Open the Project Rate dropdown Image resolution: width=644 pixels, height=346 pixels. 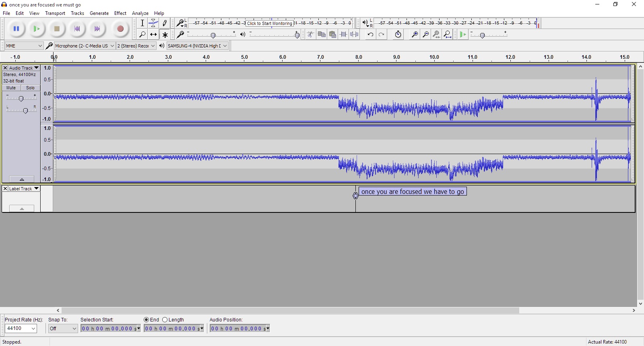tap(21, 329)
